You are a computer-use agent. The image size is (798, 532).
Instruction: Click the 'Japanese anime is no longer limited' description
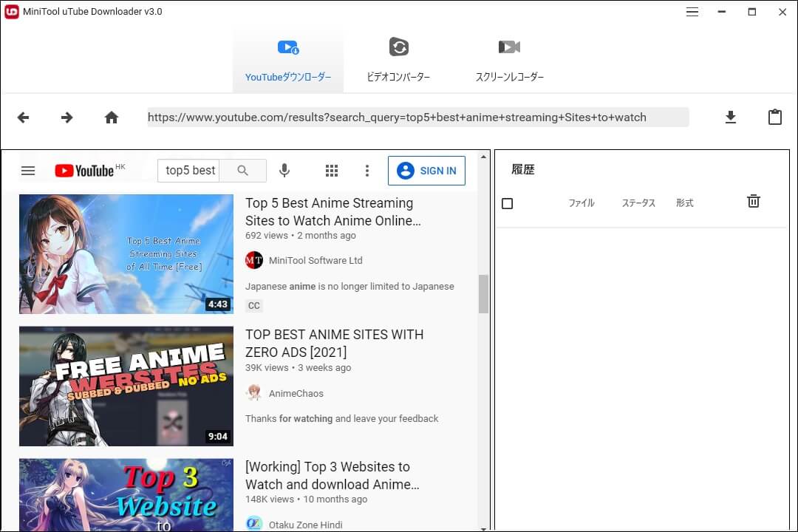(x=349, y=286)
